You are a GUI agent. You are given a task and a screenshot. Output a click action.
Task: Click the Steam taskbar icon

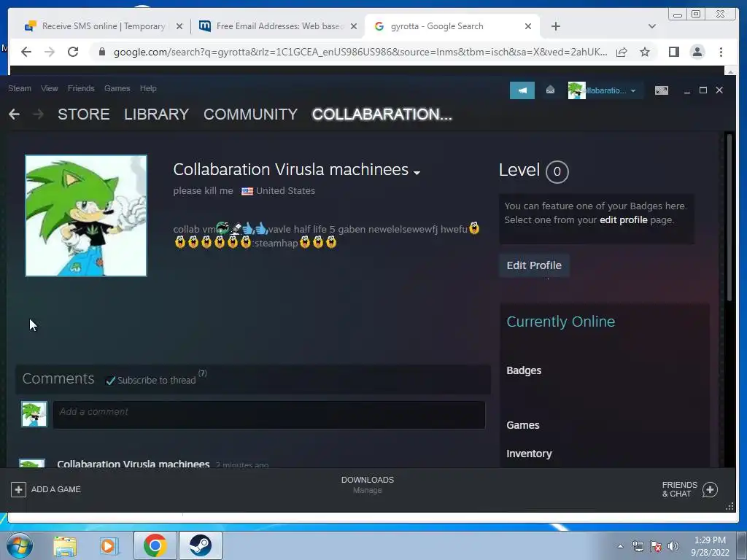pyautogui.click(x=200, y=545)
